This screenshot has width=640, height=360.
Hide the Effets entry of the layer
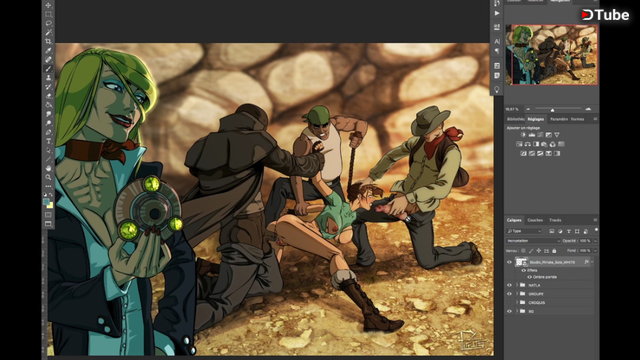click(x=524, y=270)
